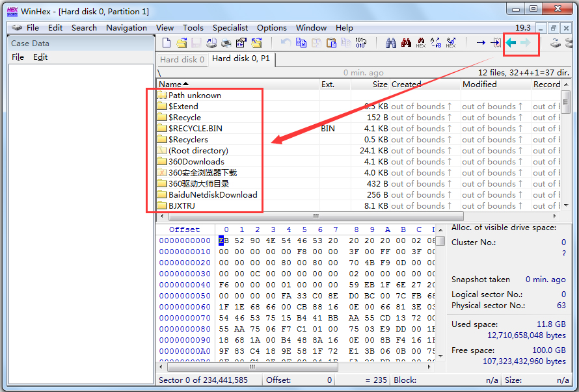Click the Open Disk toolbar icon

point(556,44)
